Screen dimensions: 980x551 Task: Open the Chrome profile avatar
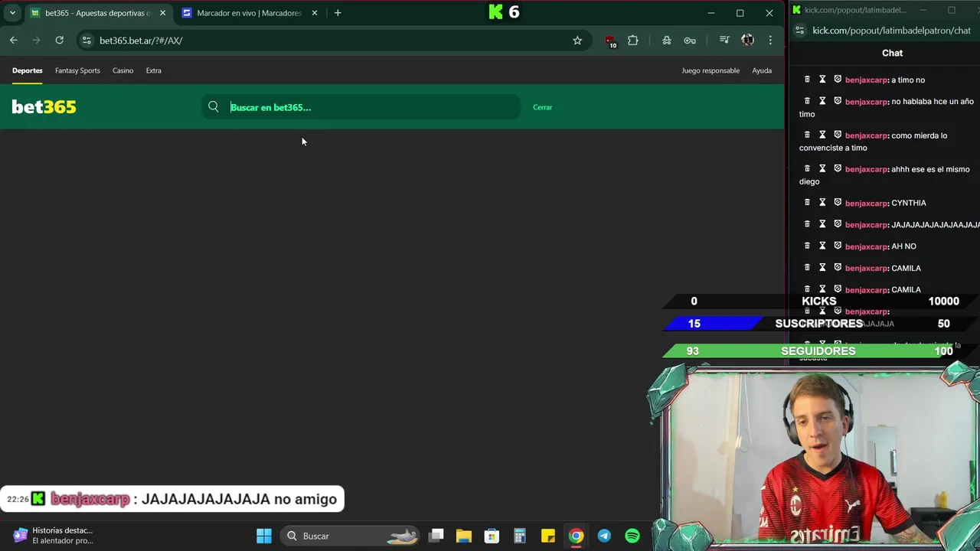(x=747, y=41)
